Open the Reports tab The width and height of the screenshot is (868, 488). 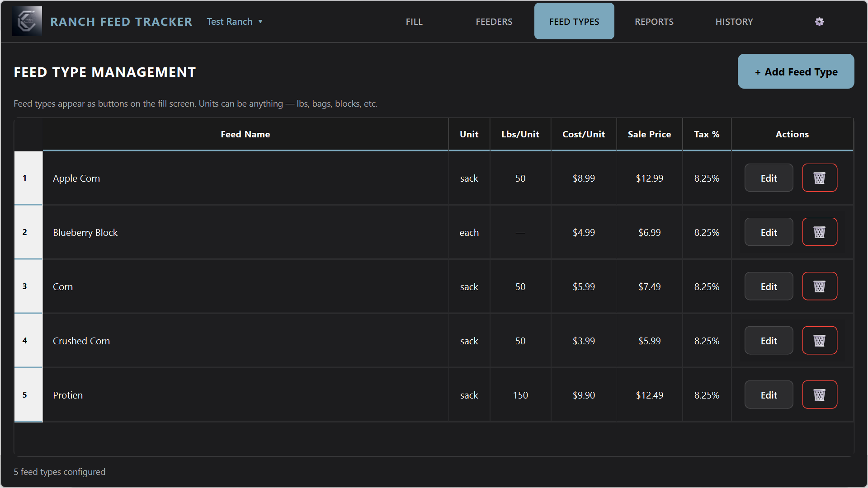point(654,22)
